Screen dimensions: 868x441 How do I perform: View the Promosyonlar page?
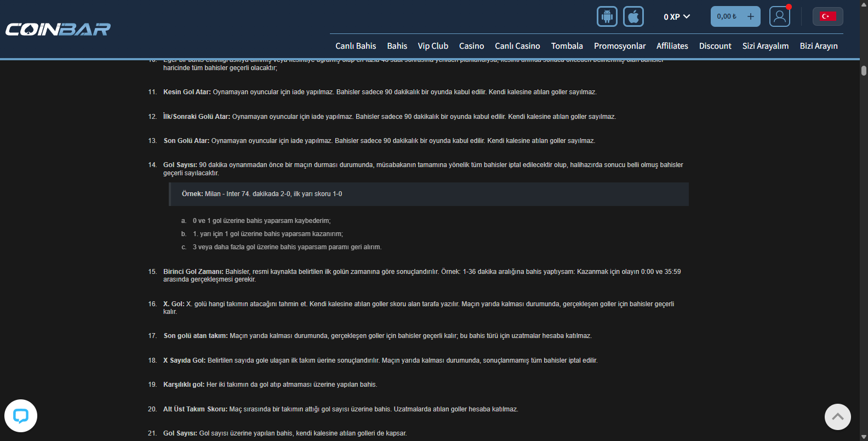[x=620, y=46]
